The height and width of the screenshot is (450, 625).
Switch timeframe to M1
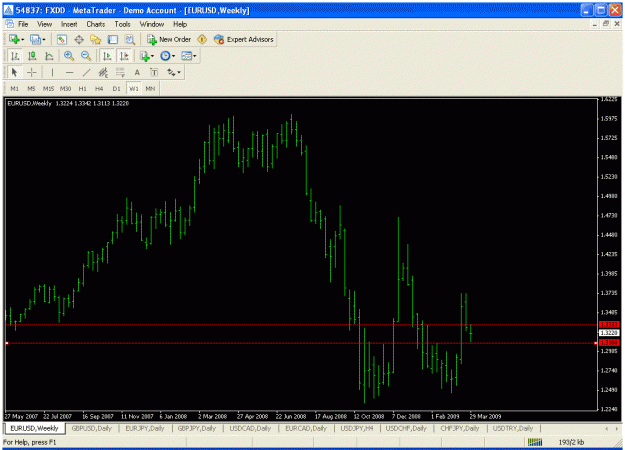(x=15, y=88)
